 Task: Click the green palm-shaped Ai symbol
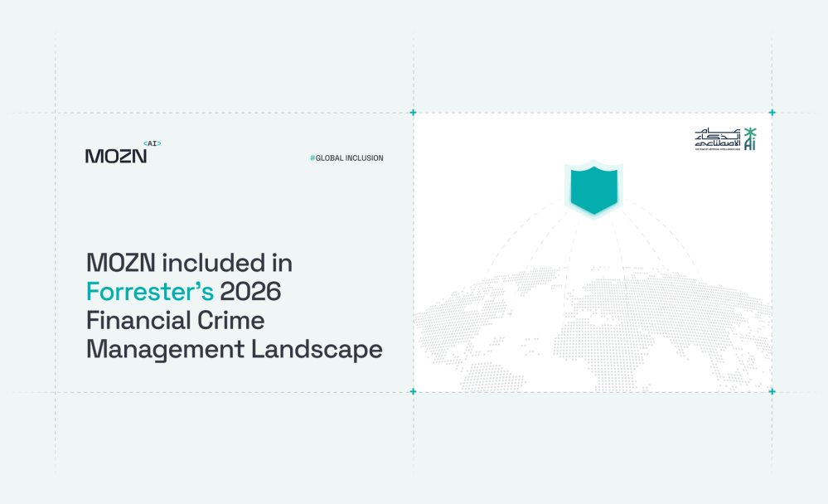pos(750,138)
